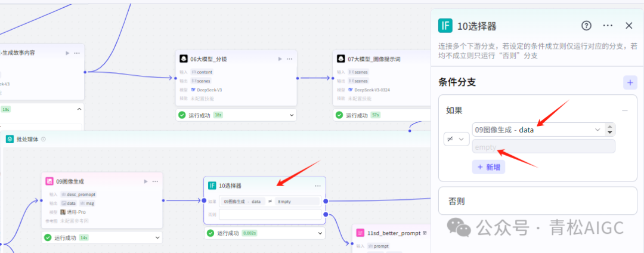
Task: Open help for the 10选择器 panel
Action: coord(586,26)
